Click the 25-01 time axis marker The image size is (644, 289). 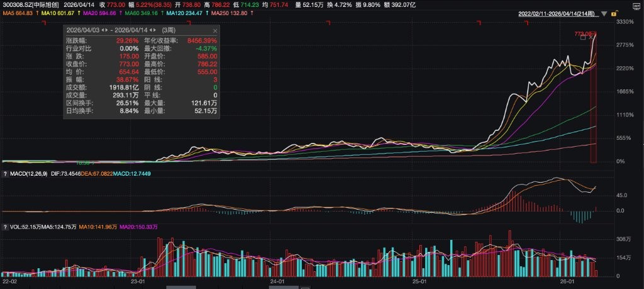[x=419, y=281]
